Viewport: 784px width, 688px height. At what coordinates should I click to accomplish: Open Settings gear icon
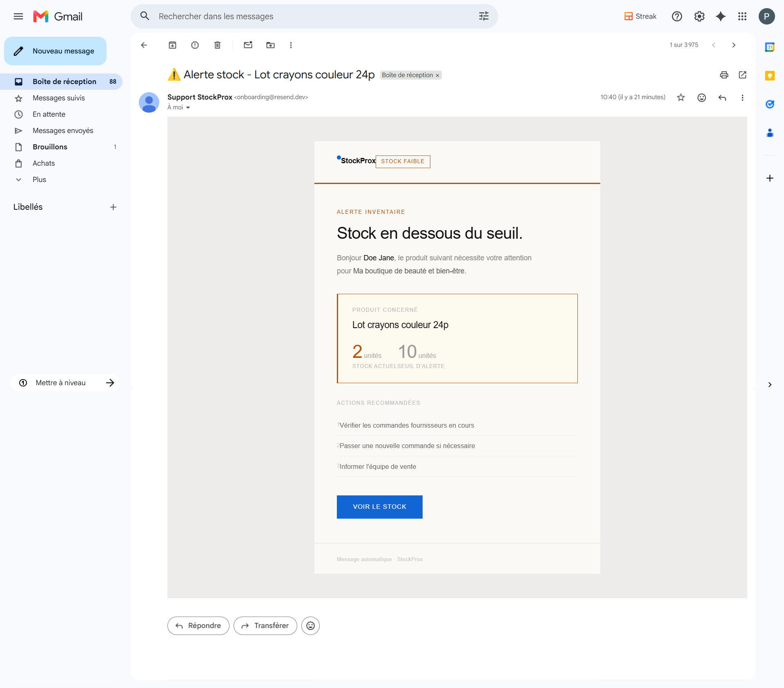699,16
